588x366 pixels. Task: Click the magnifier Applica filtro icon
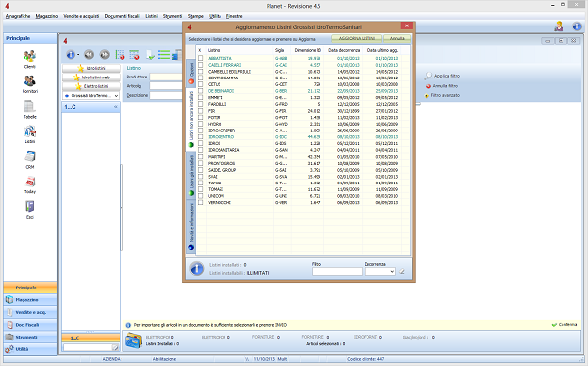(428, 76)
